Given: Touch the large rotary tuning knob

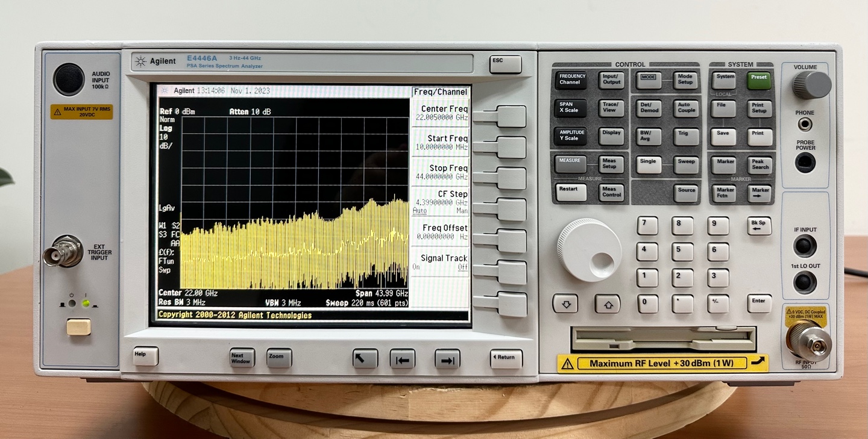Looking at the screenshot, I should 589,250.
